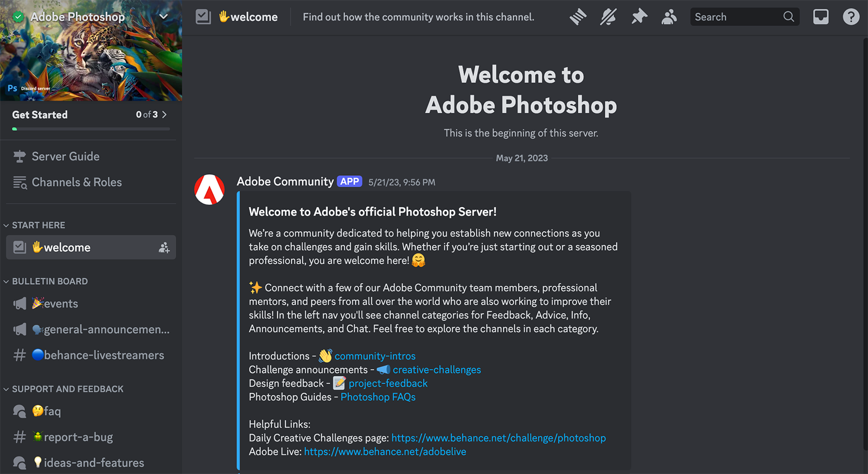The height and width of the screenshot is (474, 868).
Task: Open the Adobe Photoshop server dropdown
Action: coord(163,17)
